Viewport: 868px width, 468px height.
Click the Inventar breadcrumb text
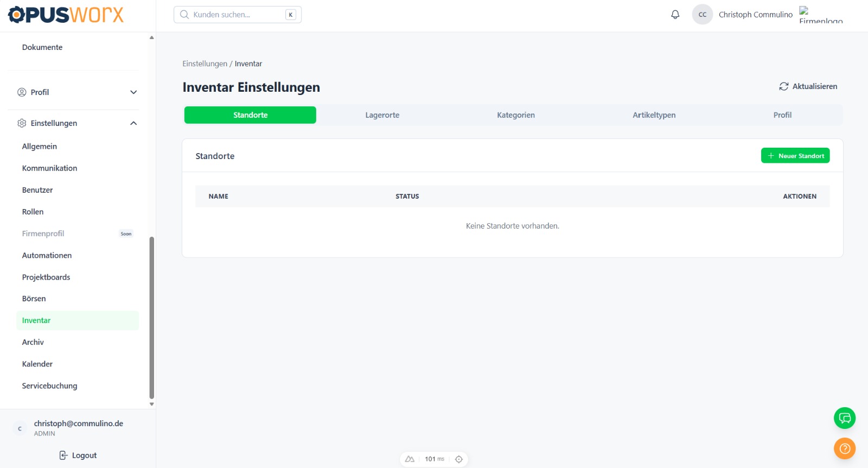pos(248,64)
